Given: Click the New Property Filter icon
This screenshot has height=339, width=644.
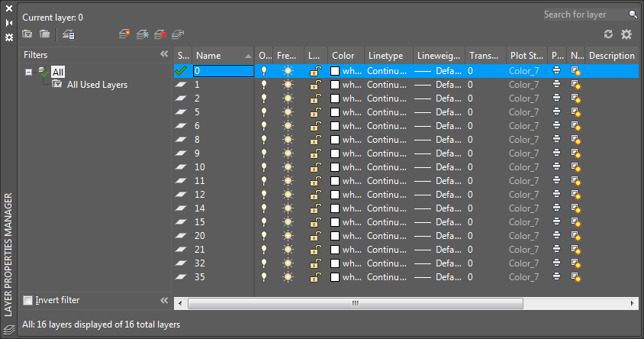Looking at the screenshot, I should pyautogui.click(x=27, y=34).
